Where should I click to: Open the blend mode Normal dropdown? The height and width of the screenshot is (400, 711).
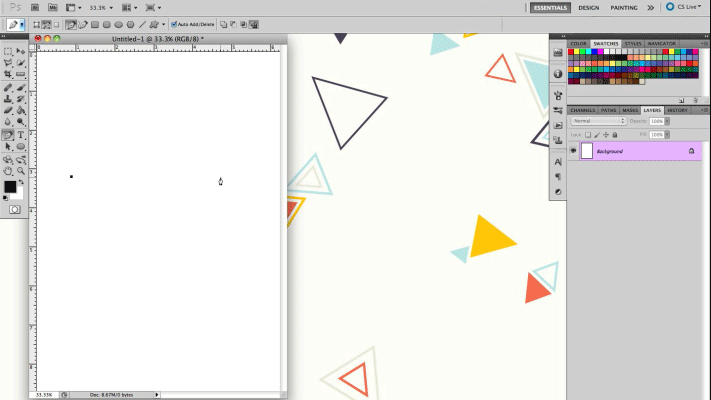click(598, 121)
